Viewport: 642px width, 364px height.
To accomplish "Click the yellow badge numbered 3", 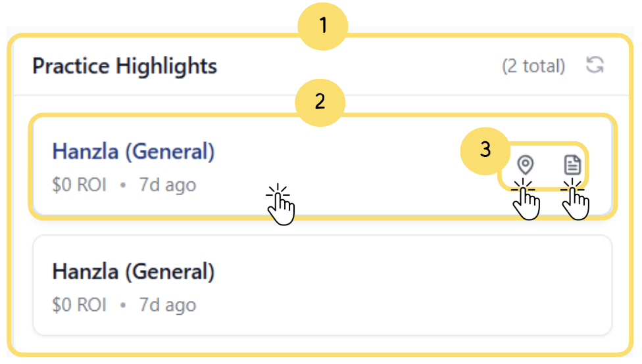I will tap(485, 150).
